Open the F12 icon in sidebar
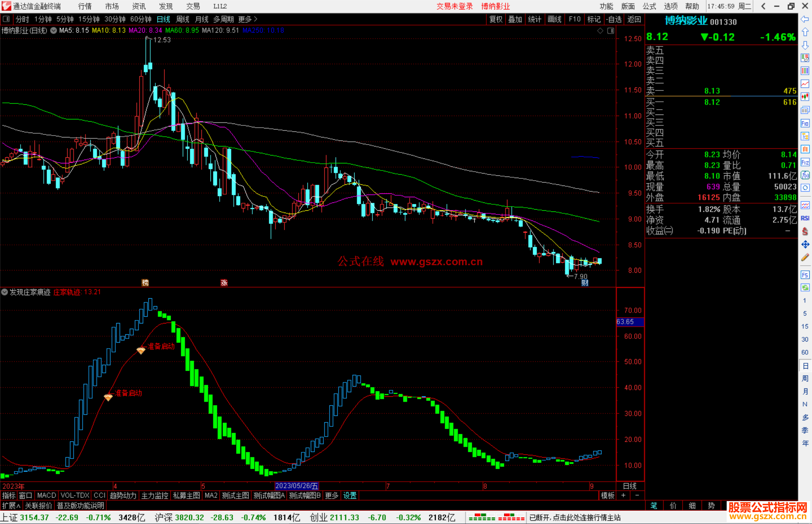812x524 pixels. [x=805, y=162]
